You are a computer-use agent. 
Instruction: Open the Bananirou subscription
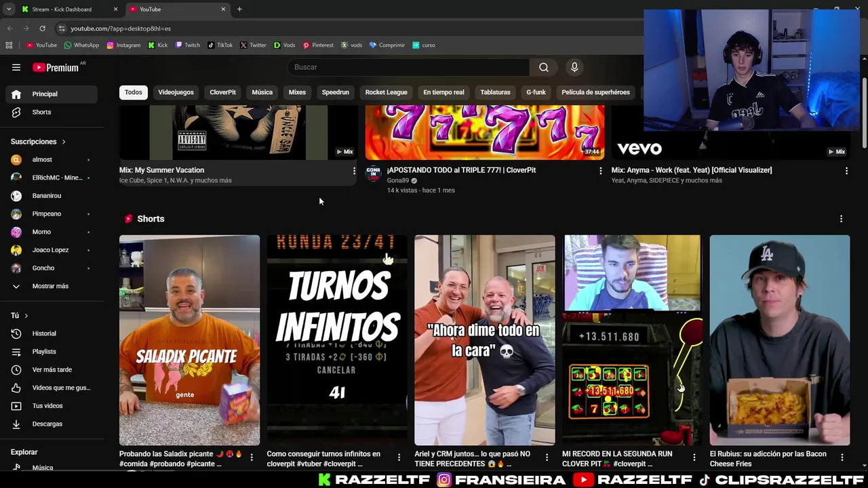(x=51, y=196)
